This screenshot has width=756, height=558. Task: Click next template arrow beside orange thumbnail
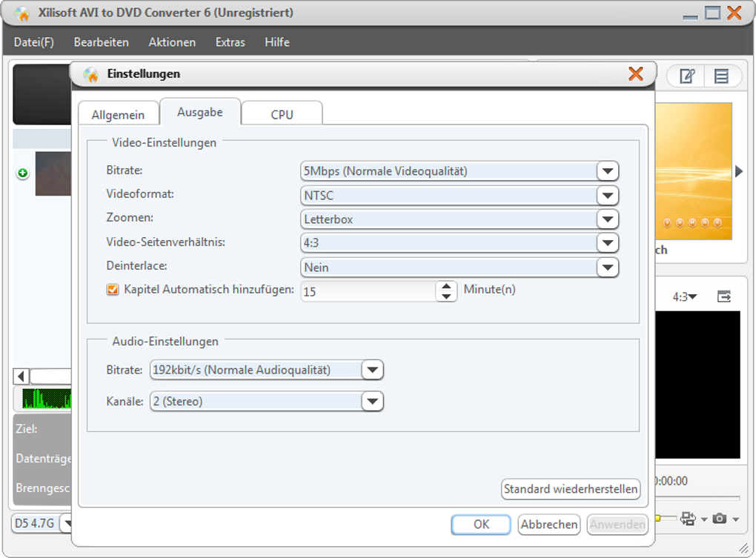(x=739, y=171)
